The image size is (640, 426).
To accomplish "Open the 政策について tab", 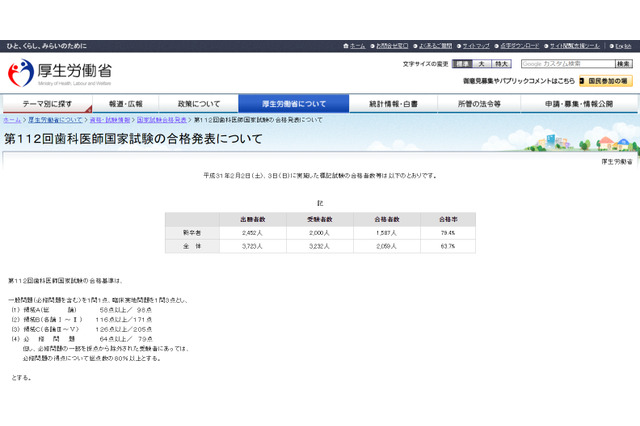I will coord(198,104).
